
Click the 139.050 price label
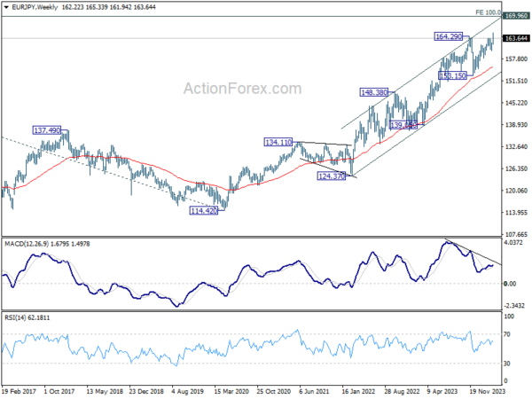pos(403,125)
